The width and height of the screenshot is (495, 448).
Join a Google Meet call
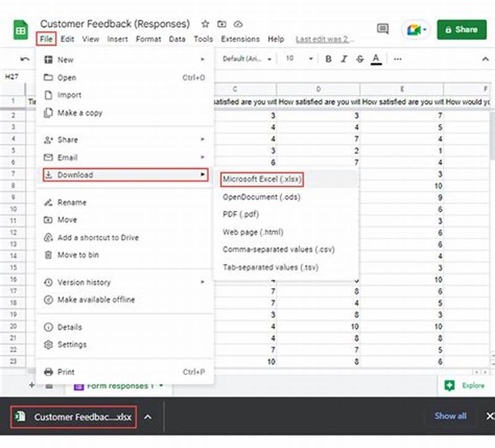click(413, 28)
